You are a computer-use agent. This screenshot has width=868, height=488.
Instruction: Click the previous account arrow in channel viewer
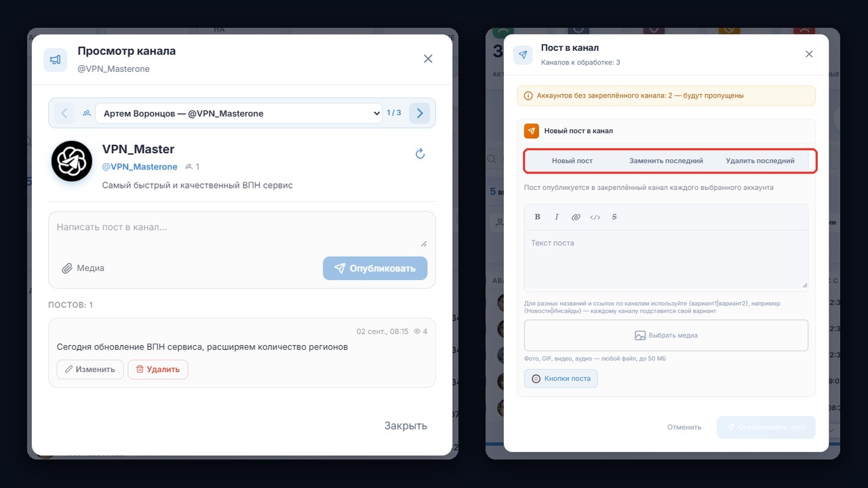(64, 113)
